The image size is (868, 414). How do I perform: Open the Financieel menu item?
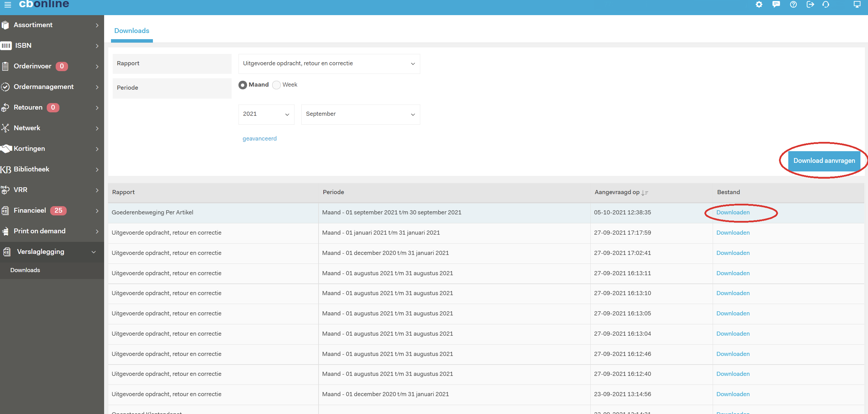[x=30, y=211]
